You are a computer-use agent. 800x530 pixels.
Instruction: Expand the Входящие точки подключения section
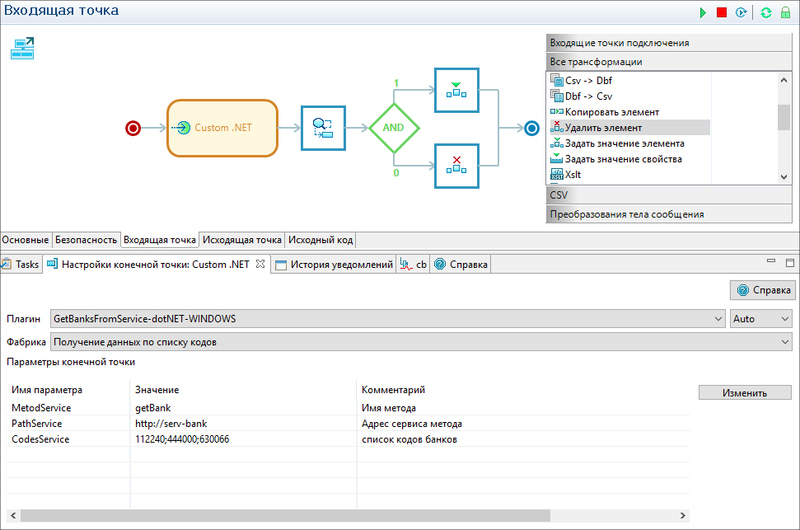[x=666, y=43]
